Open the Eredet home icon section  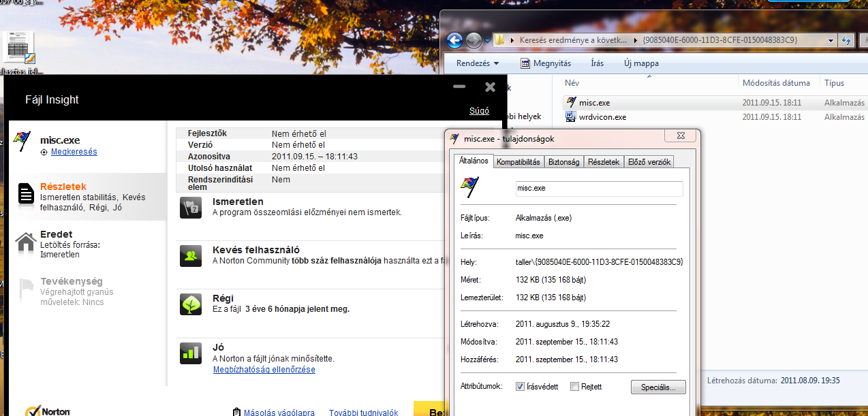25,242
